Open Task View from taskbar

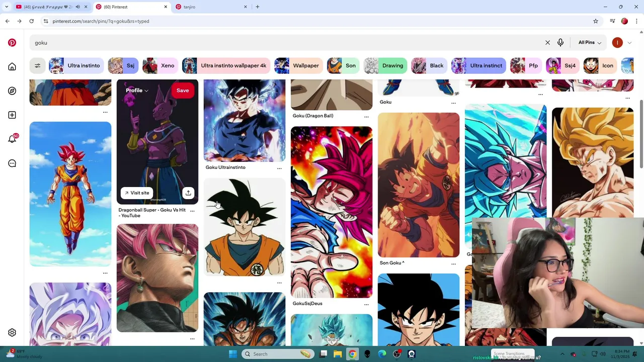(323, 354)
